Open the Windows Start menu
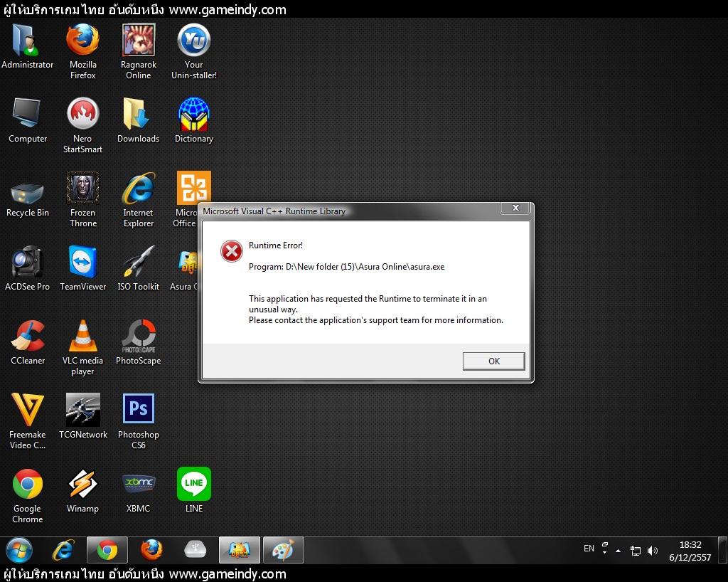Viewport: 728px width, 582px height. pyautogui.click(x=19, y=551)
